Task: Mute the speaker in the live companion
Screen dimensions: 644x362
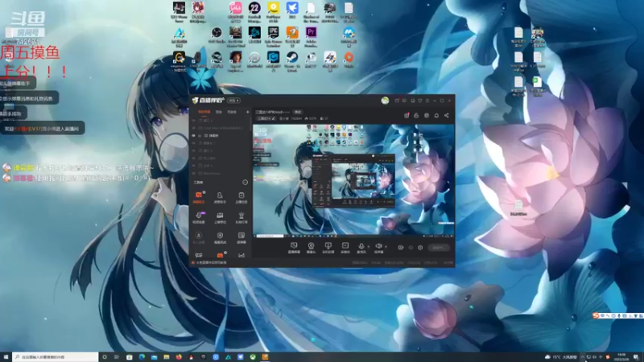Action: [378, 247]
